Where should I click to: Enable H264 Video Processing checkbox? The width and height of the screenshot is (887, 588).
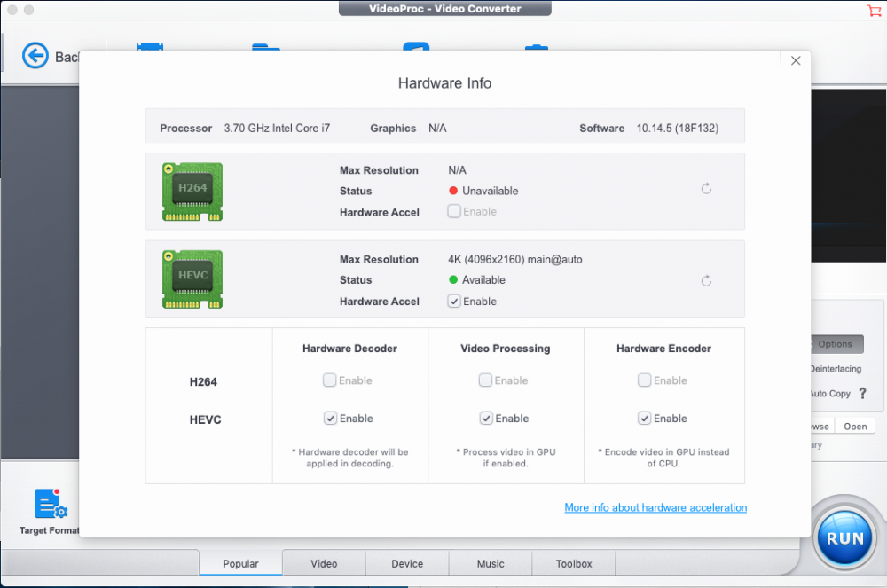(x=485, y=380)
